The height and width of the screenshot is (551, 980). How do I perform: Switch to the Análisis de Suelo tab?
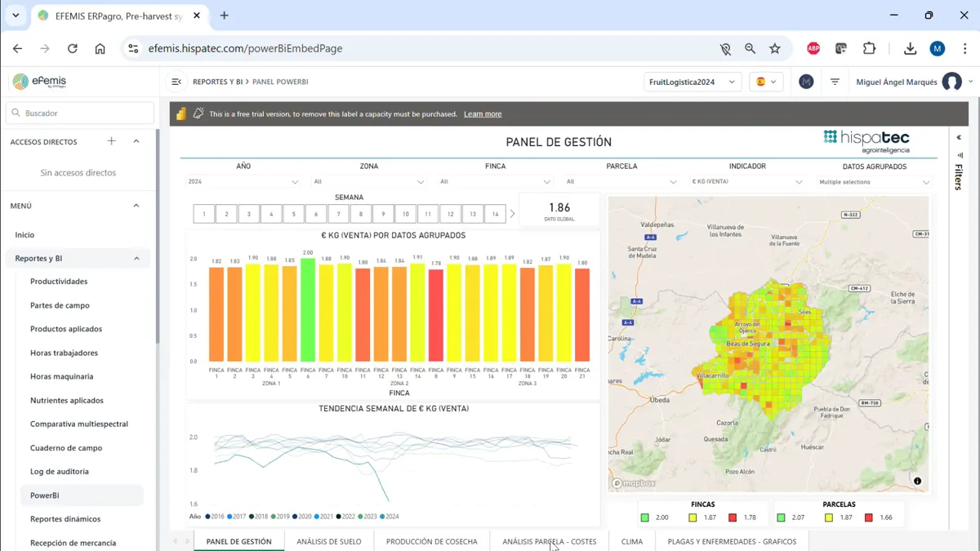click(328, 541)
